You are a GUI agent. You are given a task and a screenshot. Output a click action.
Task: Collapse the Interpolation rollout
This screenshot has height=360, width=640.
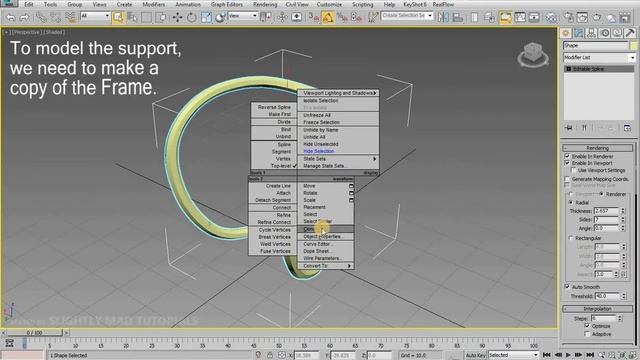[598, 309]
